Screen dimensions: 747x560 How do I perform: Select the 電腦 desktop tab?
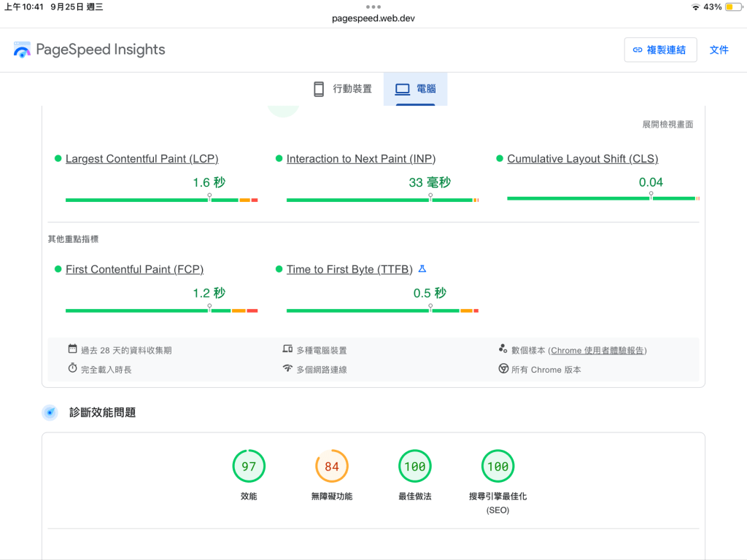coord(415,89)
